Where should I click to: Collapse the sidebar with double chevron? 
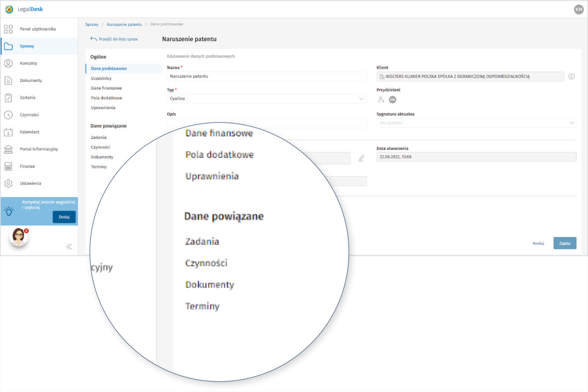69,247
